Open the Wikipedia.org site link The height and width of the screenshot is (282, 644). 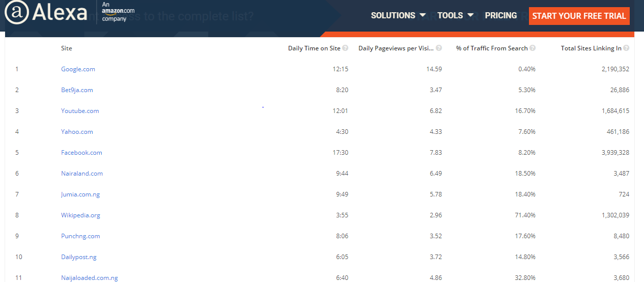80,215
